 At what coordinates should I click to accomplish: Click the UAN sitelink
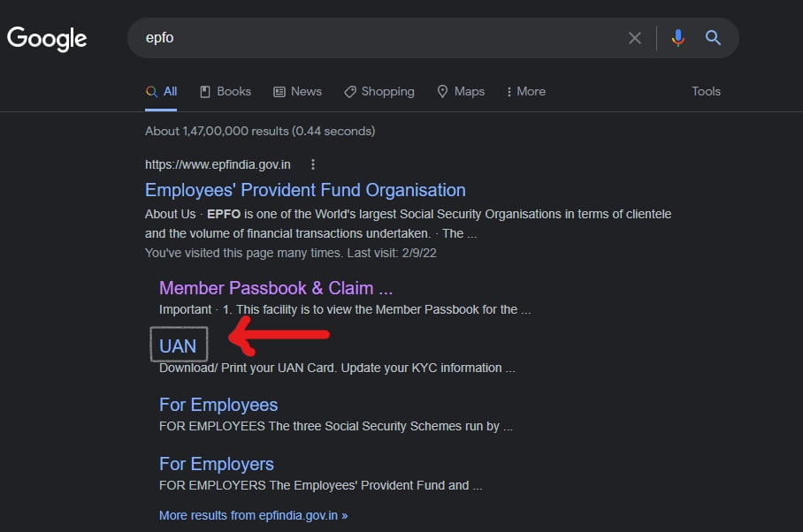178,346
